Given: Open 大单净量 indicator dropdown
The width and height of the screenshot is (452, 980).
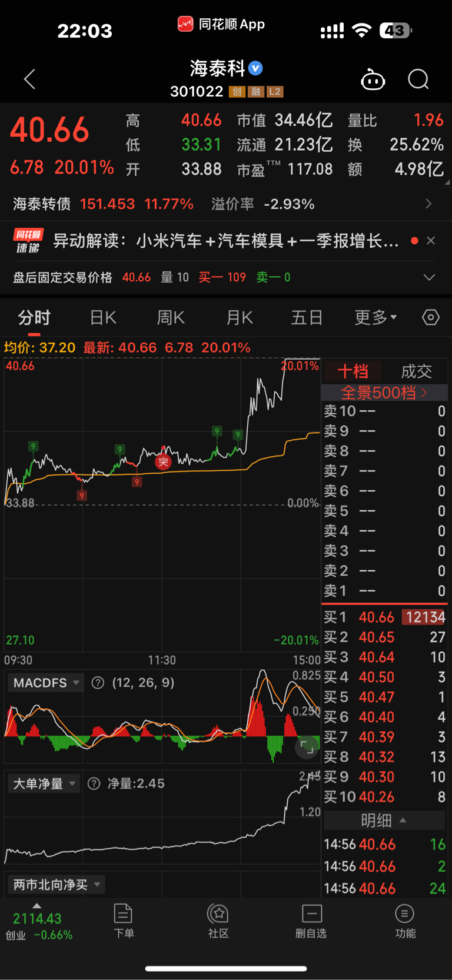Looking at the screenshot, I should pos(45,783).
